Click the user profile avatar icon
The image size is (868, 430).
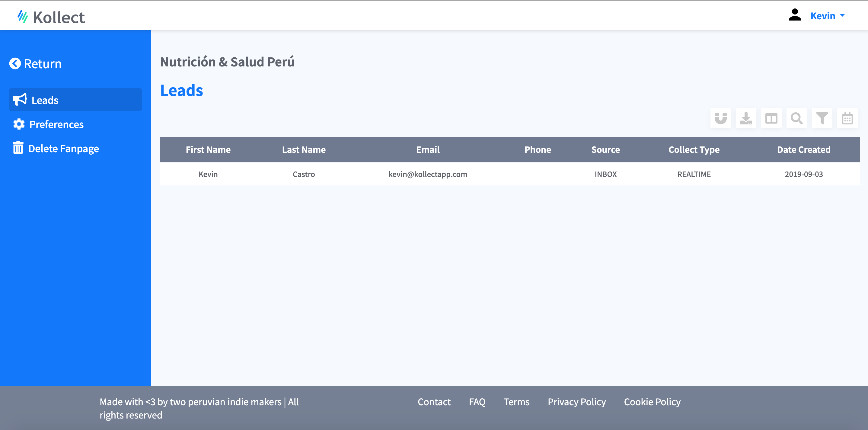point(795,15)
